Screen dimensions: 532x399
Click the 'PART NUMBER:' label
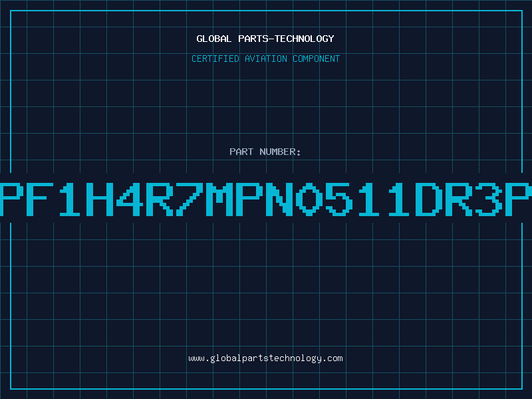click(265, 152)
